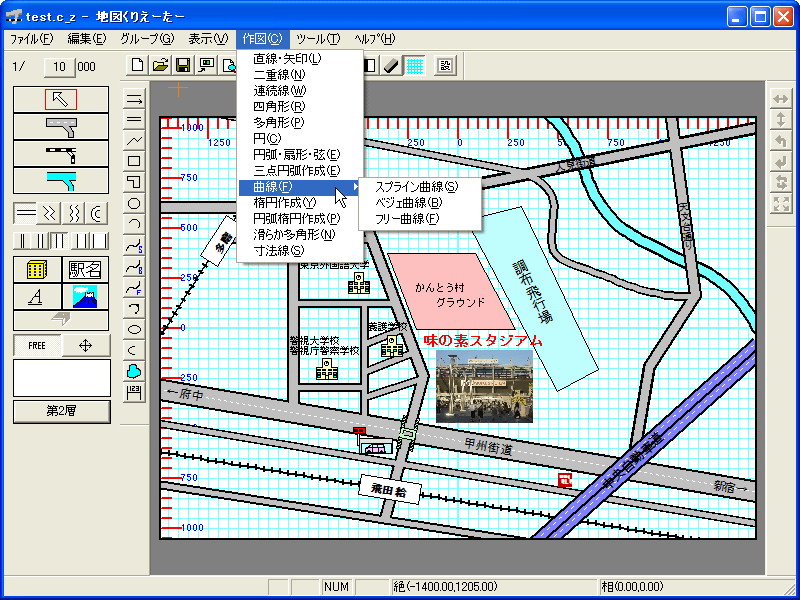Open the 表示(V) view menu
This screenshot has height=600, width=800.
point(208,39)
